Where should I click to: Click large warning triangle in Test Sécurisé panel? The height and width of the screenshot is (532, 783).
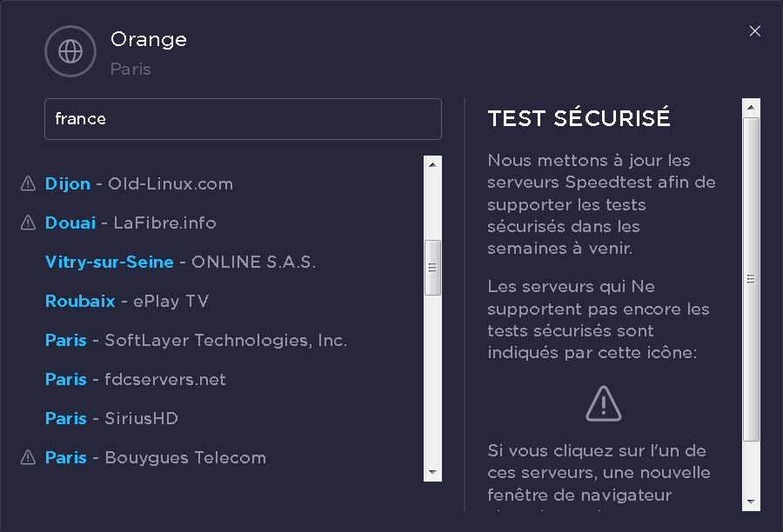tap(603, 402)
